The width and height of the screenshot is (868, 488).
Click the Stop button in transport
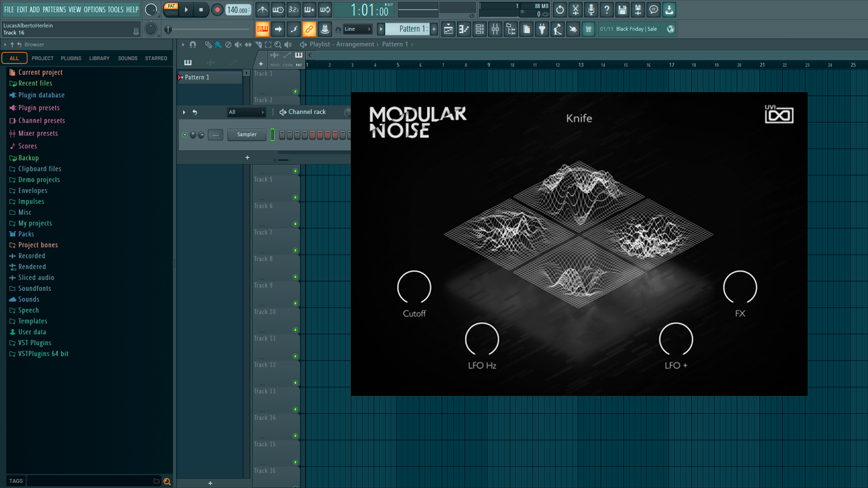pos(201,10)
